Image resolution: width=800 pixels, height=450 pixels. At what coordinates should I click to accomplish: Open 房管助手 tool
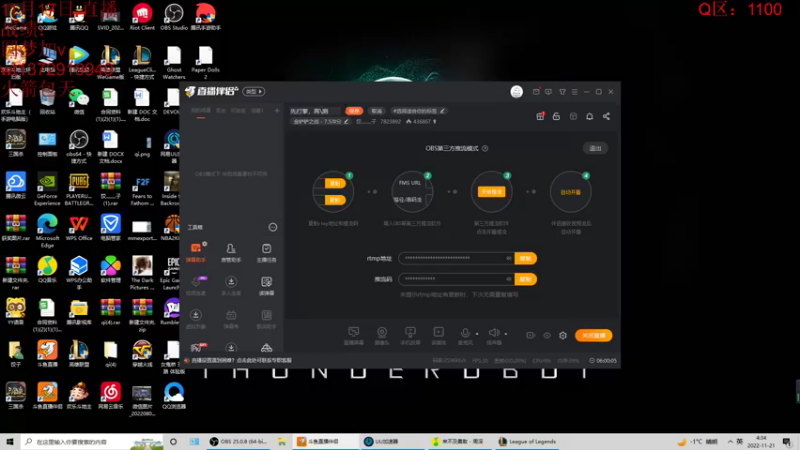(x=231, y=253)
